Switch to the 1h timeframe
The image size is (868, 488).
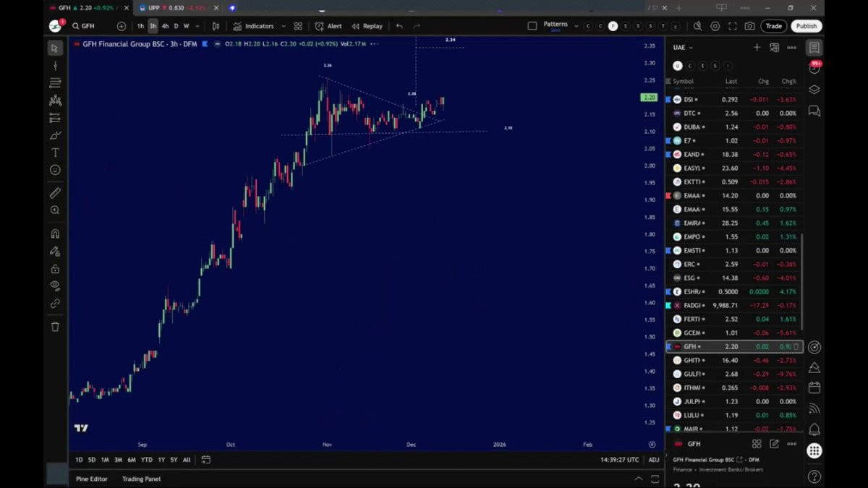click(141, 26)
